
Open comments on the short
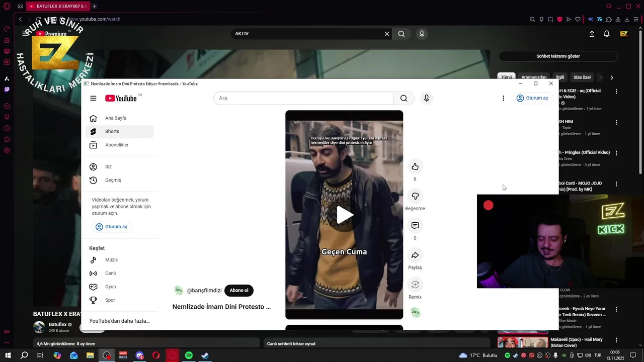click(x=415, y=226)
